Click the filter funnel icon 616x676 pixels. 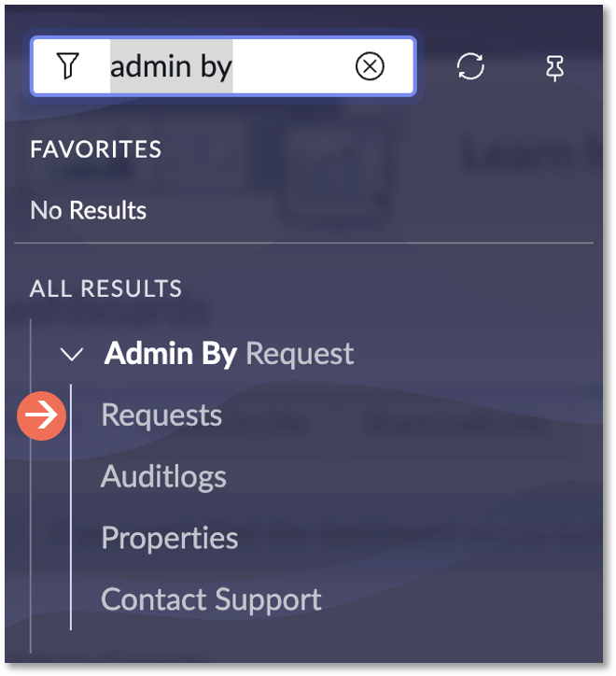pyautogui.click(x=67, y=66)
